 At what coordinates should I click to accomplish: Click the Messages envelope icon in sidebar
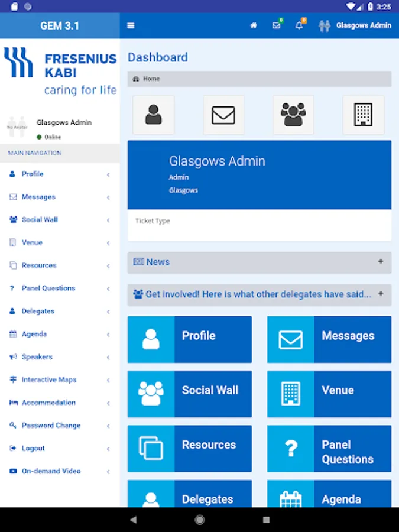click(13, 197)
